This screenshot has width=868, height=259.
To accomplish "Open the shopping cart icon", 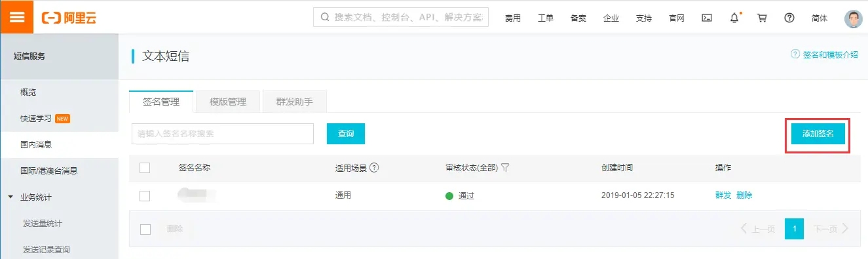I will click(x=762, y=18).
